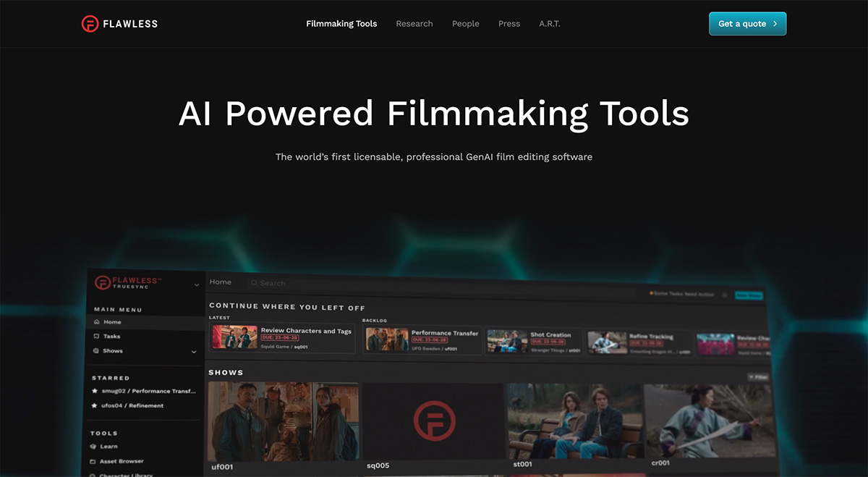The height and width of the screenshot is (477, 868).
Task: Click the Asset Browser folder icon
Action: tap(93, 461)
